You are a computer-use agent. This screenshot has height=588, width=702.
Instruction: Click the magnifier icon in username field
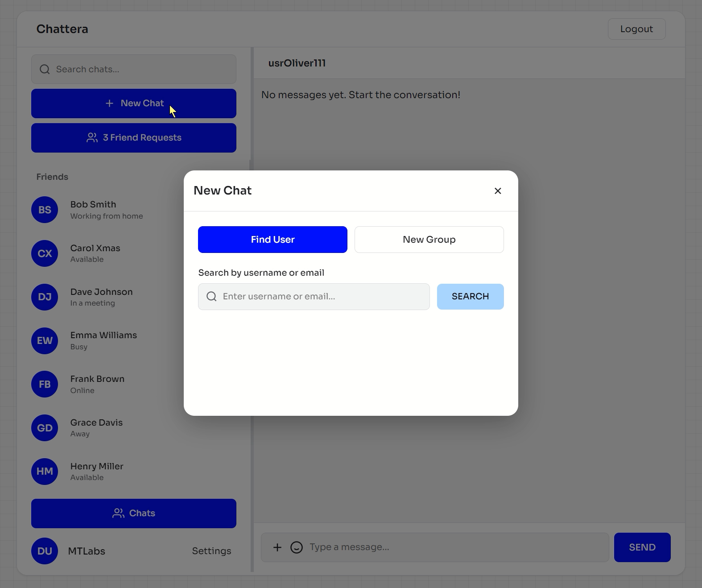click(212, 297)
